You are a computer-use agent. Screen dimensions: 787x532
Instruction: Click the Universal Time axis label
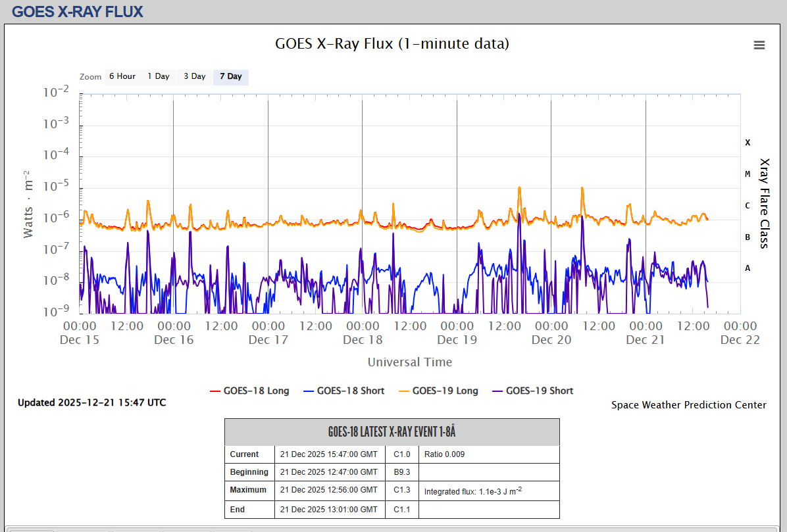[409, 362]
